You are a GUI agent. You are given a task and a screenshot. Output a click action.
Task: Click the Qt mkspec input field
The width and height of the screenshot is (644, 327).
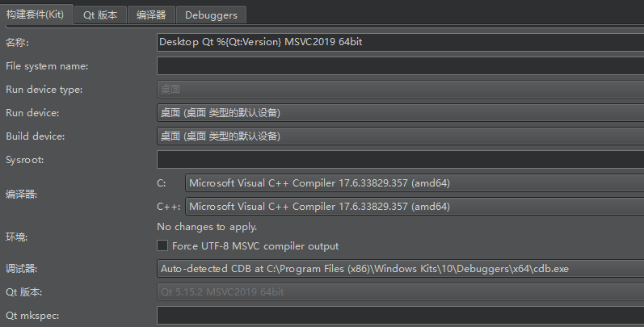[x=401, y=316]
